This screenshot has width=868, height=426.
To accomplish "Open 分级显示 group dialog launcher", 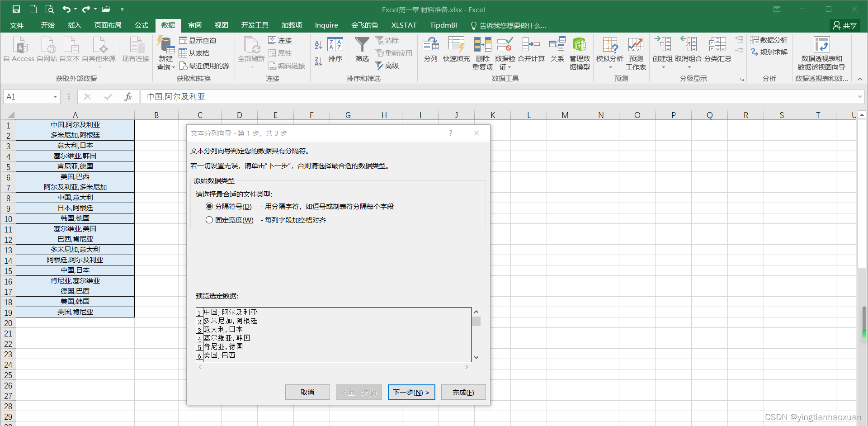I will (742, 79).
